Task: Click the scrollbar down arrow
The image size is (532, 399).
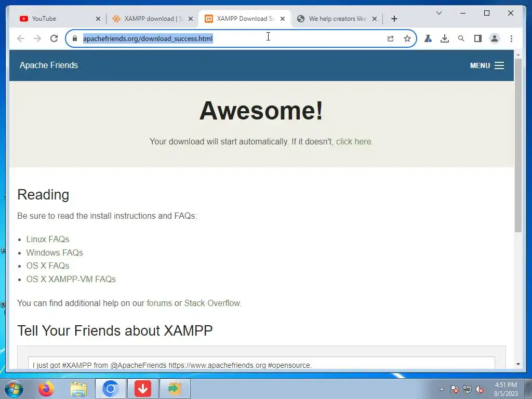Action: [518, 364]
